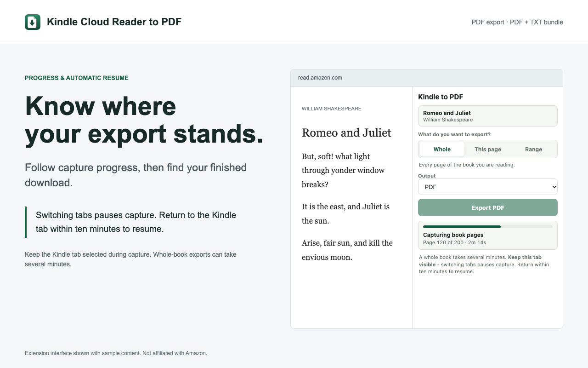This screenshot has height=368, width=588.
Task: Click the 'Romeo and Juliet' reader page heading
Action: [346, 132]
